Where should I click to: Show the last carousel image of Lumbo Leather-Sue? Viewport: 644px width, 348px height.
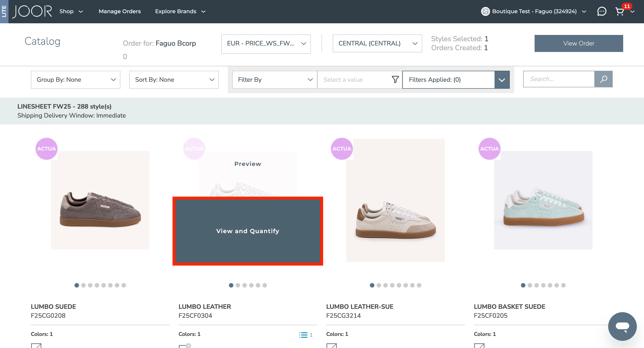click(x=419, y=285)
